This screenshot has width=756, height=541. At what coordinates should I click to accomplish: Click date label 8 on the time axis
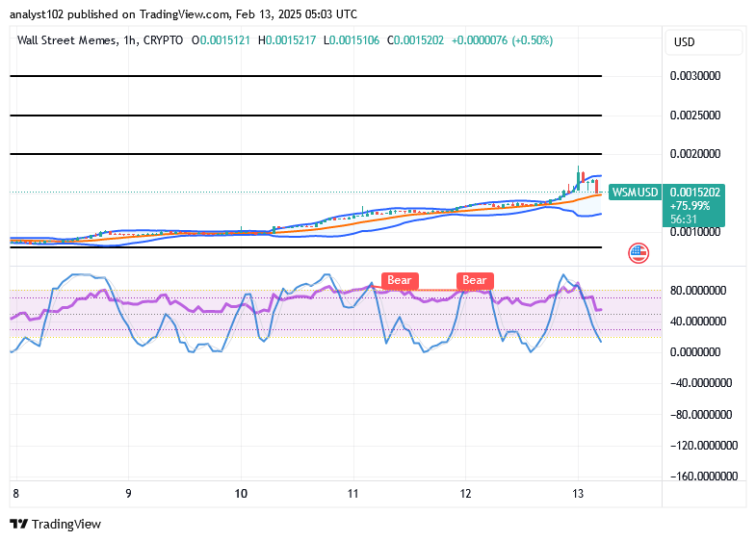point(16,494)
